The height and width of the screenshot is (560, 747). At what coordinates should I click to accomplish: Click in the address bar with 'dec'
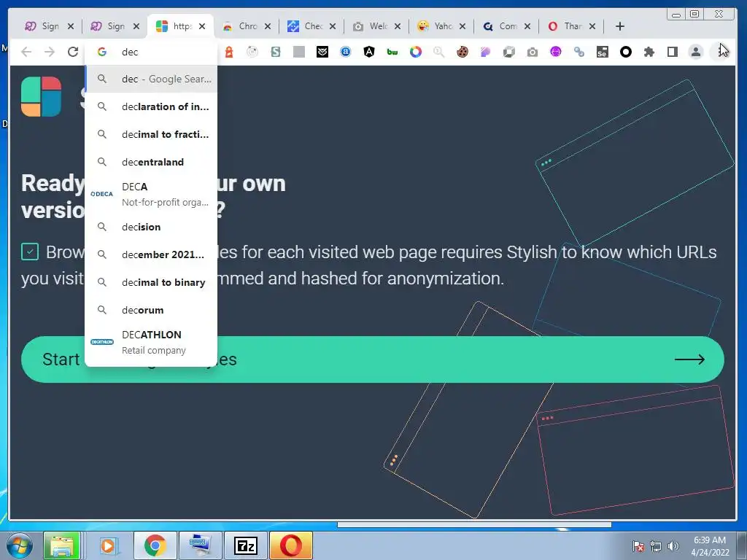point(151,52)
